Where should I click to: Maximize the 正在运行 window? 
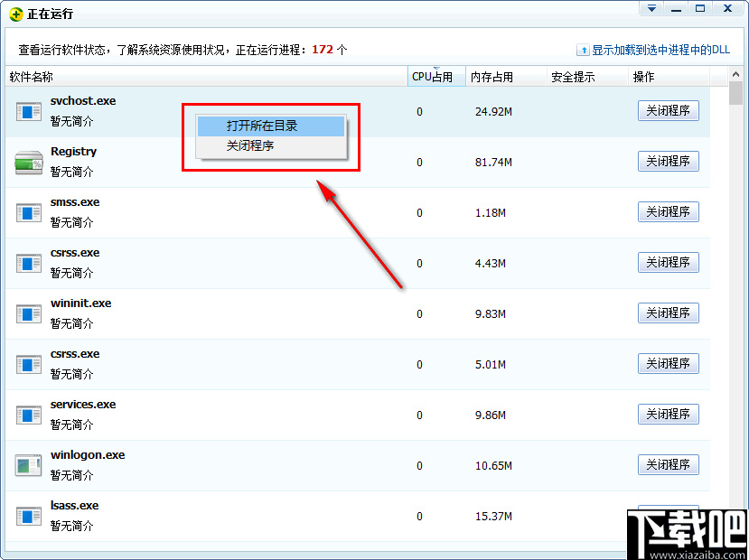click(x=700, y=9)
